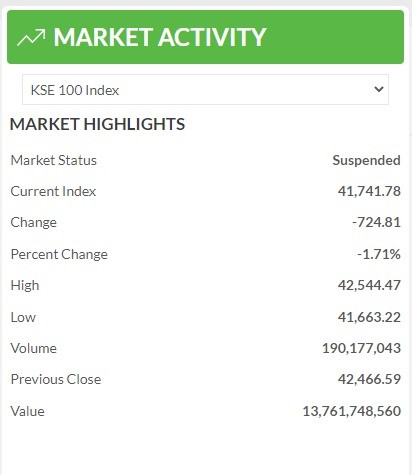The width and height of the screenshot is (412, 475).
Task: Open the KSE 100 Index dropdown
Action: coord(205,90)
